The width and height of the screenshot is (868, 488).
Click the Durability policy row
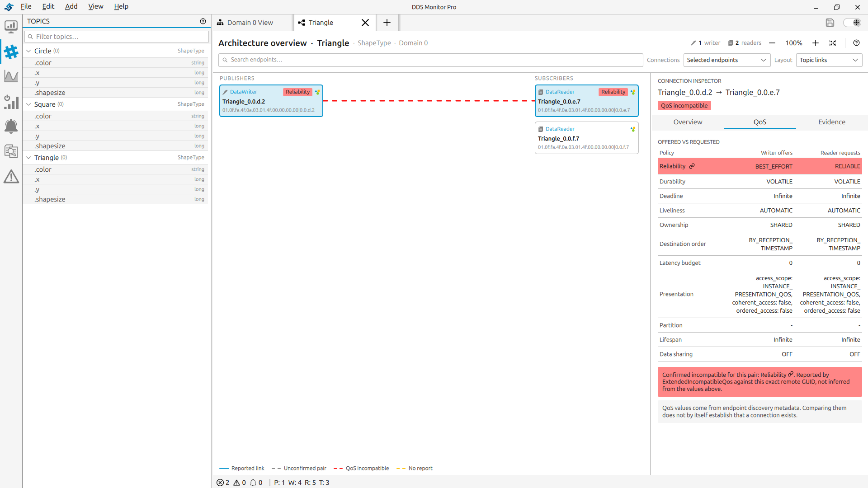point(759,182)
